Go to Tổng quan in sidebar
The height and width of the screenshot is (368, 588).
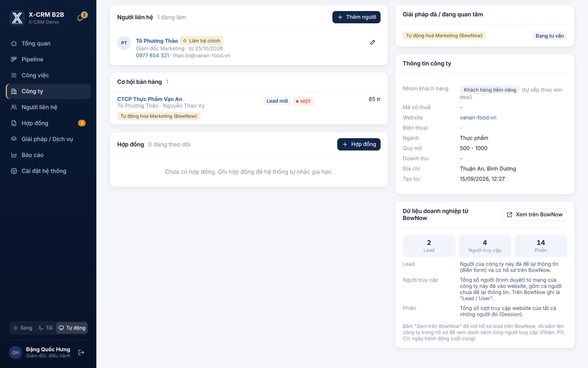[x=48, y=43]
